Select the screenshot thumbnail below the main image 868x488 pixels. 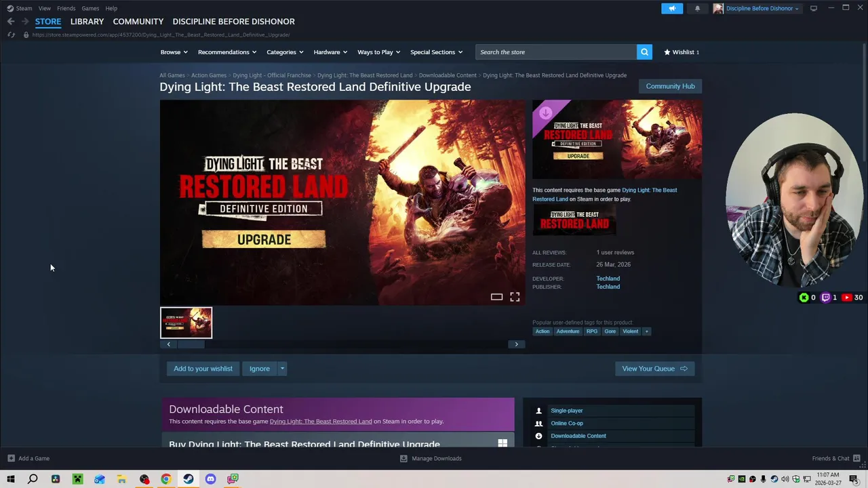tap(186, 323)
